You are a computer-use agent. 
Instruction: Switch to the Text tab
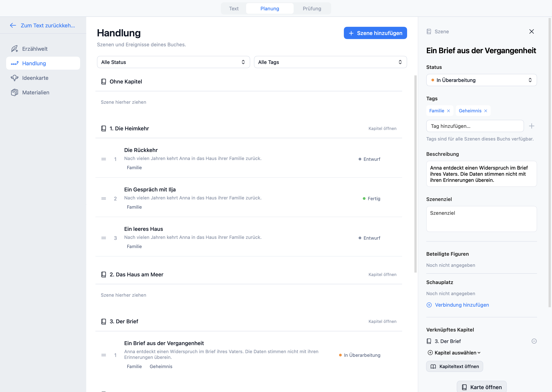point(234,8)
